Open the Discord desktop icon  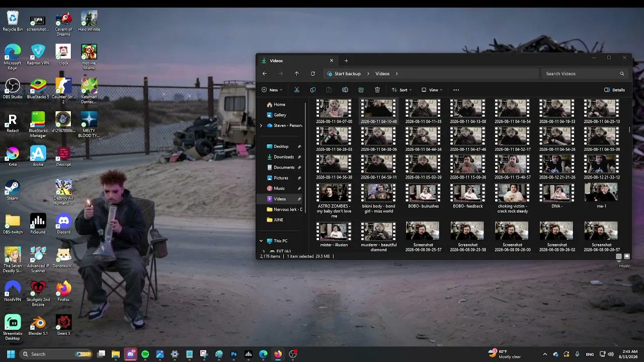click(x=63, y=224)
